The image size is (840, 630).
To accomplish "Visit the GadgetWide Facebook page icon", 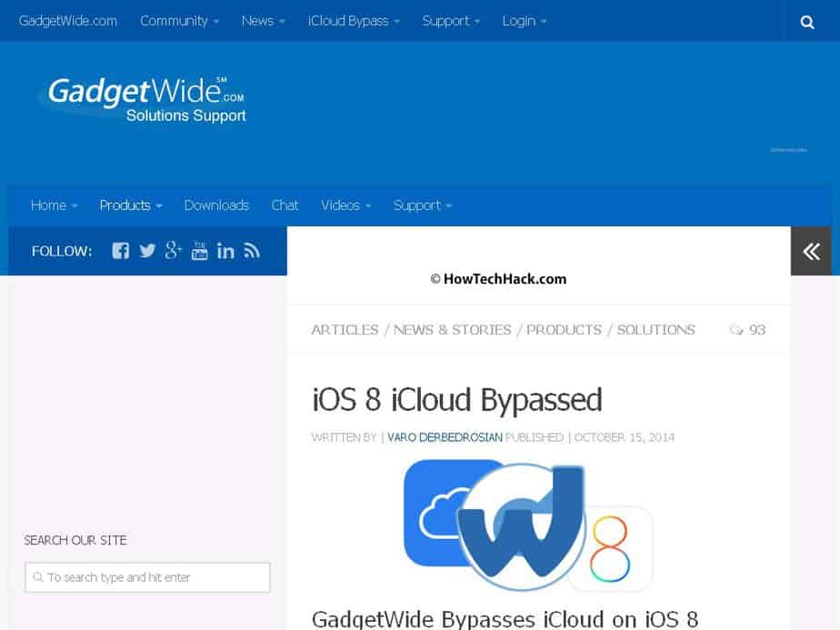I will (x=121, y=251).
